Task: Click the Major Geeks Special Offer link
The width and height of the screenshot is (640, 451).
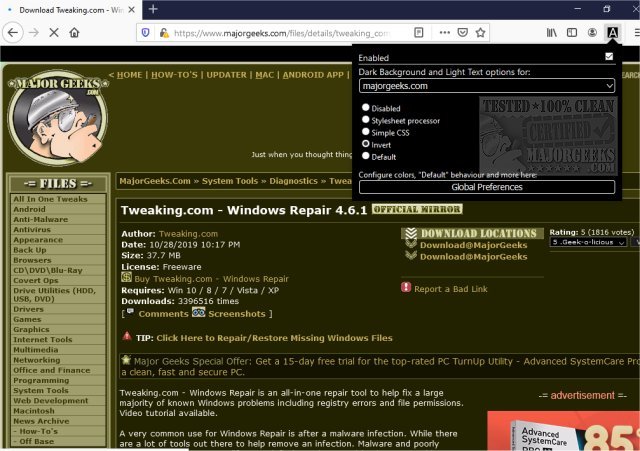Action: click(x=380, y=367)
